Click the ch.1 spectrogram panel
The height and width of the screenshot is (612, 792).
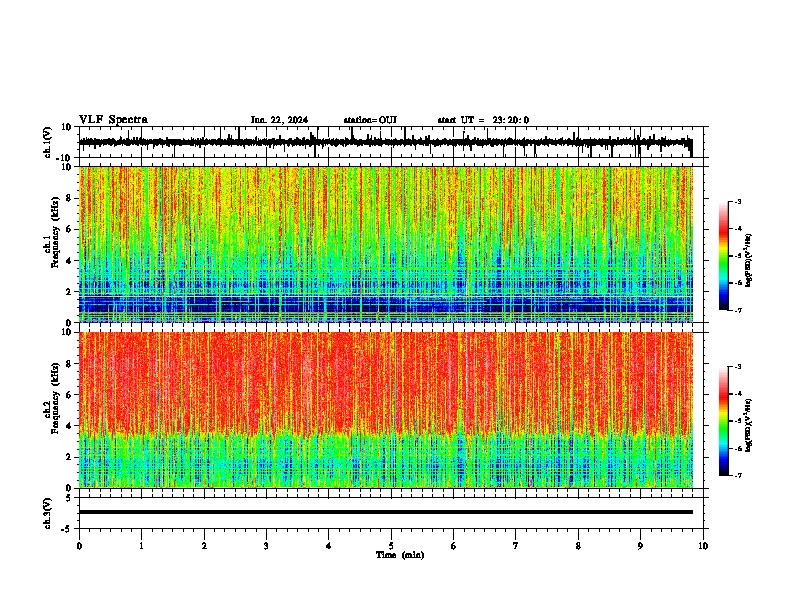pyautogui.click(x=391, y=244)
